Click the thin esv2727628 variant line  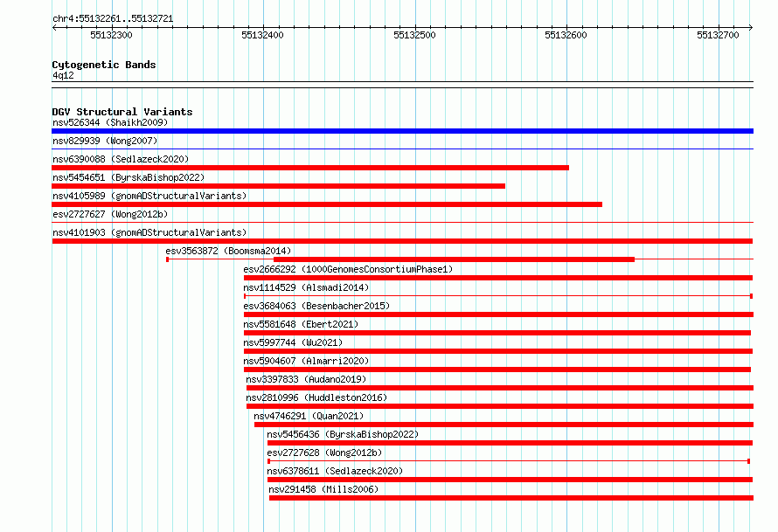click(509, 461)
